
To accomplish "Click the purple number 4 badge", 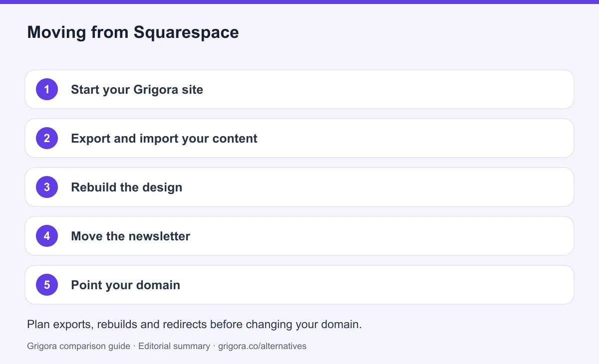I will click(x=47, y=236).
